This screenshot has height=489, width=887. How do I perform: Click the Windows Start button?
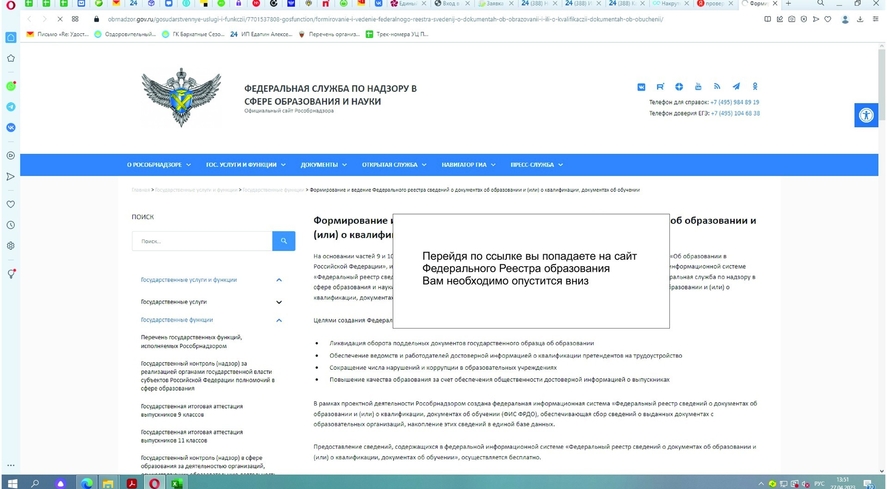tap(11, 483)
